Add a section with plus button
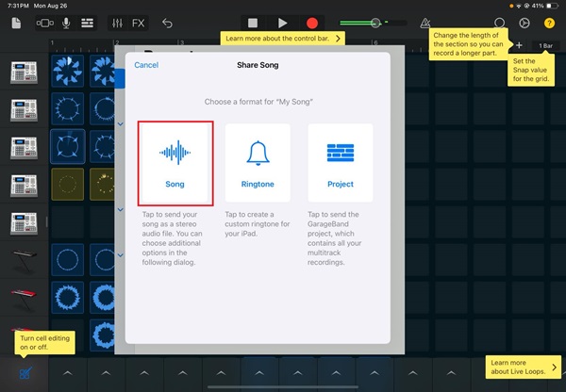This screenshot has height=392, width=566. click(x=519, y=45)
